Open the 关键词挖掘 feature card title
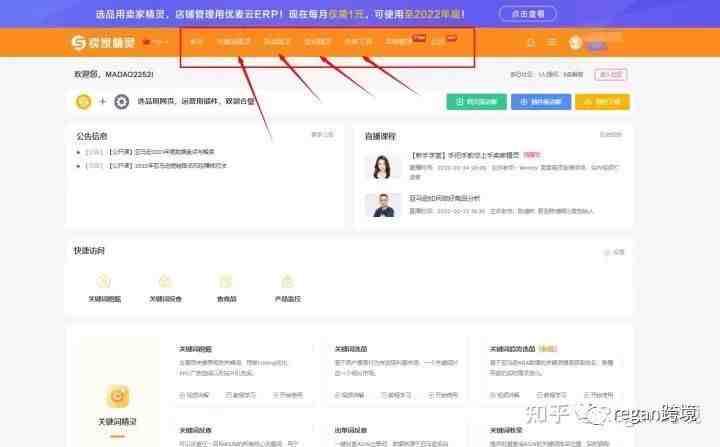720x447 pixels. click(x=195, y=349)
